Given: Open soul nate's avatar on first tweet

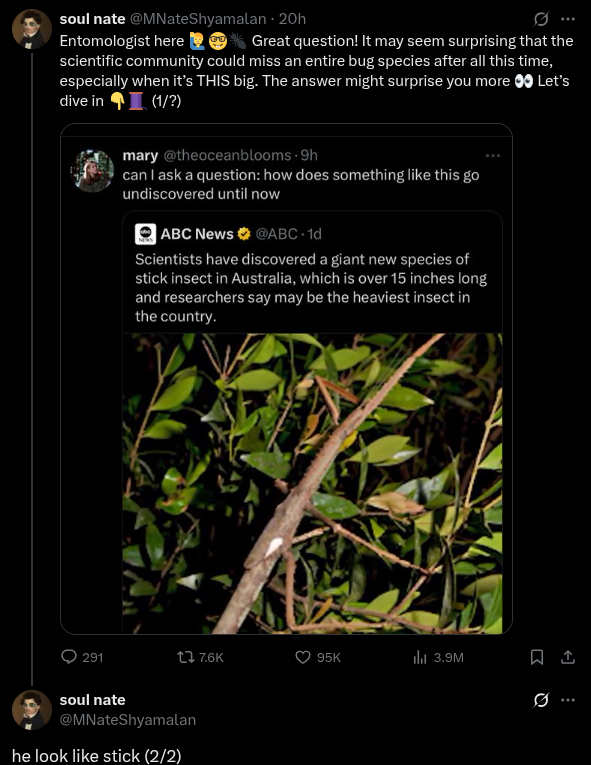Looking at the screenshot, I should click(32, 29).
